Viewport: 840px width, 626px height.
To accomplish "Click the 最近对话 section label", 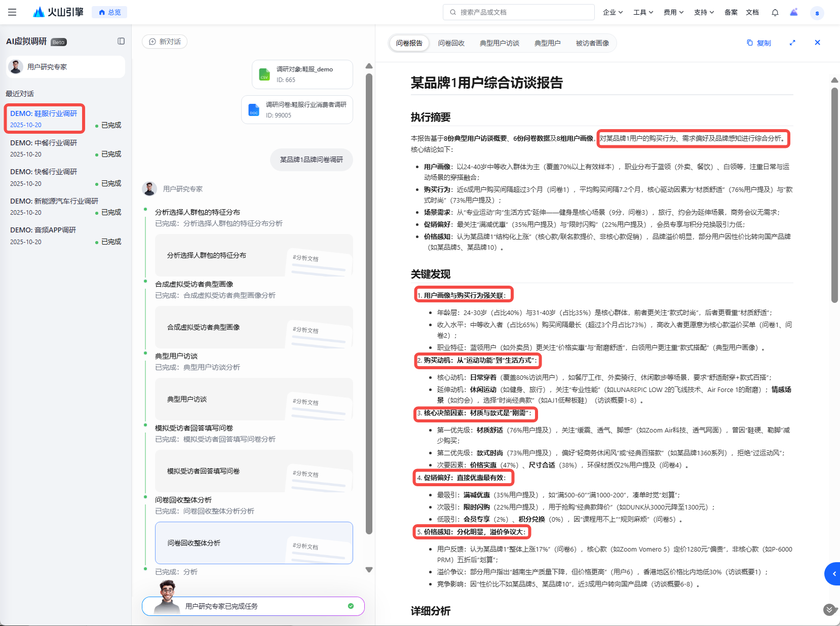I will click(20, 94).
